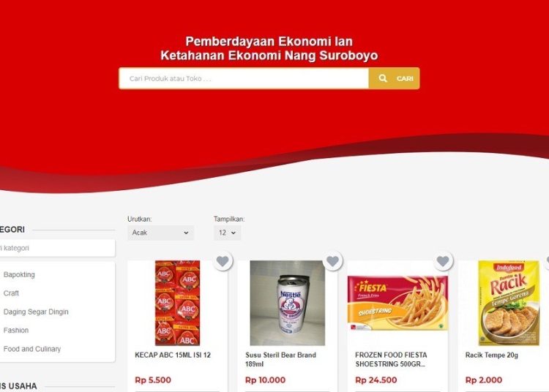Open the FROZEN FOOD FIESTA SHOESTRING title link
Screen dimensions: 549x392
391,360
